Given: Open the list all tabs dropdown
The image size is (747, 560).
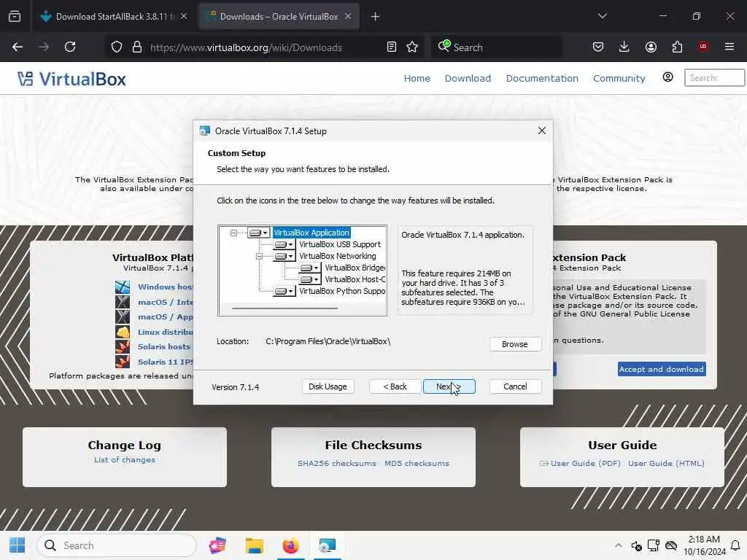Looking at the screenshot, I should 602,16.
